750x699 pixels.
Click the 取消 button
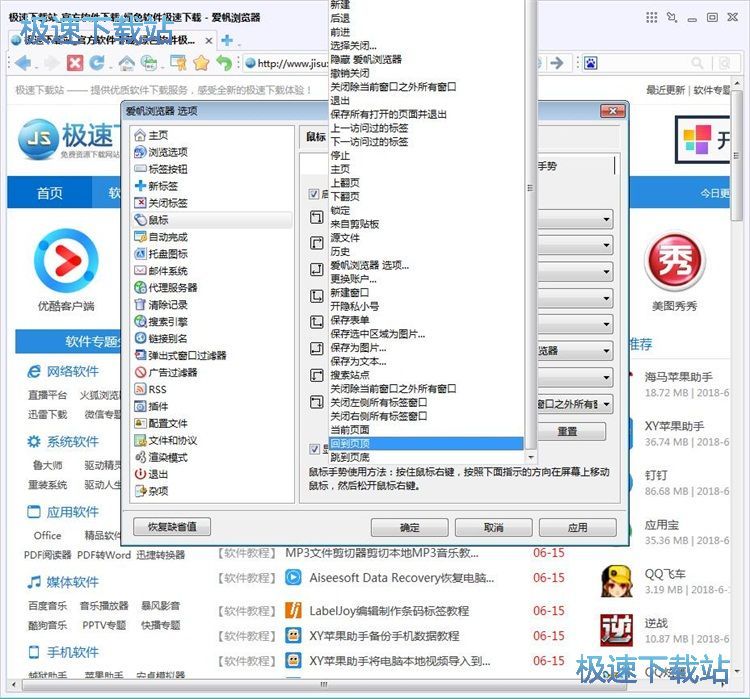[x=494, y=527]
